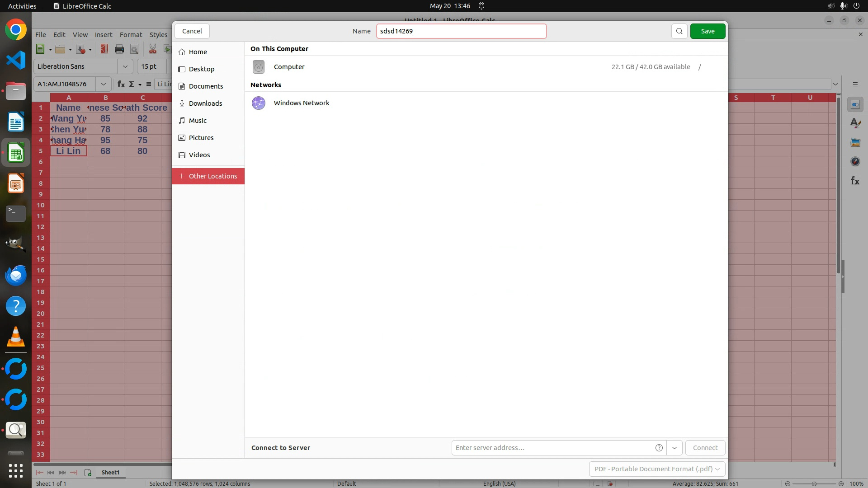Click the Print icon in toolbar
The image size is (868, 488).
[x=119, y=49]
